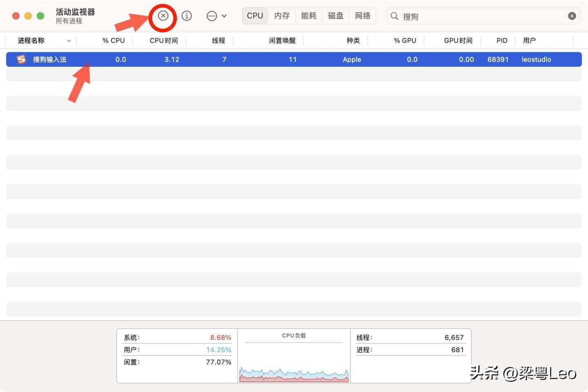This screenshot has height=392, width=588.
Task: Open the more options ellipsis menu
Action: (x=216, y=16)
